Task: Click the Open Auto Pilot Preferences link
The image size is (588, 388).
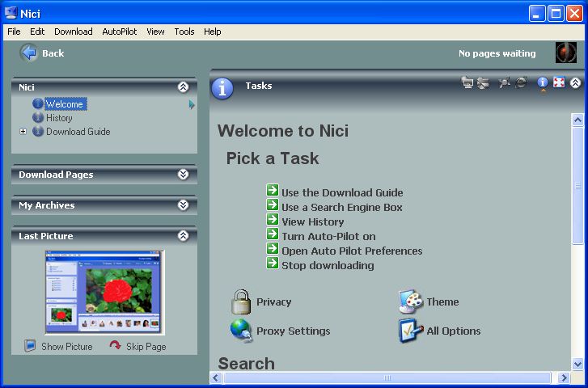Action: 352,251
